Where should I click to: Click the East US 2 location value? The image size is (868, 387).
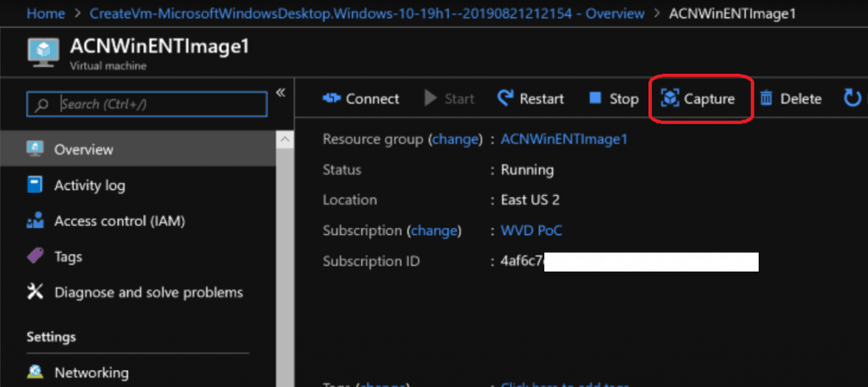(x=531, y=200)
